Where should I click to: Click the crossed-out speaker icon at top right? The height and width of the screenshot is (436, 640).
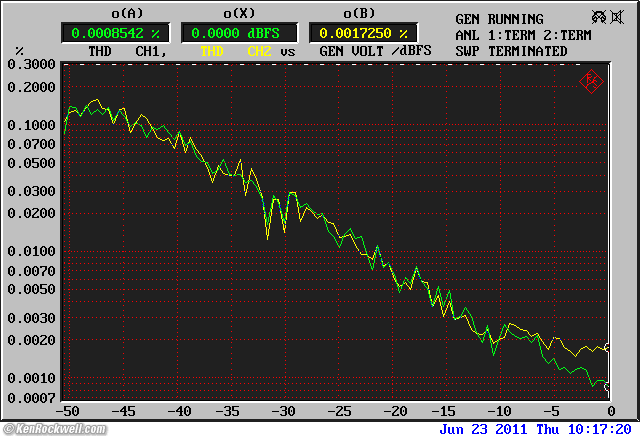pyautogui.click(x=617, y=18)
